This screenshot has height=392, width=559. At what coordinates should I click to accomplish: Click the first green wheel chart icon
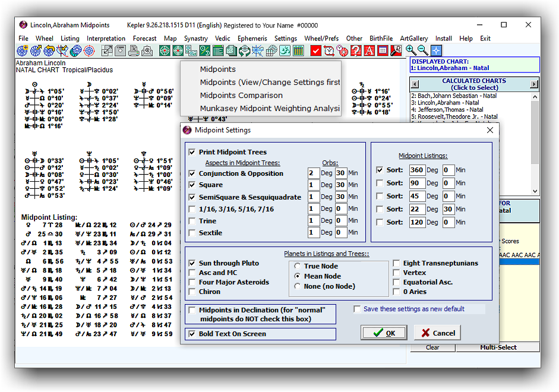coord(165,50)
